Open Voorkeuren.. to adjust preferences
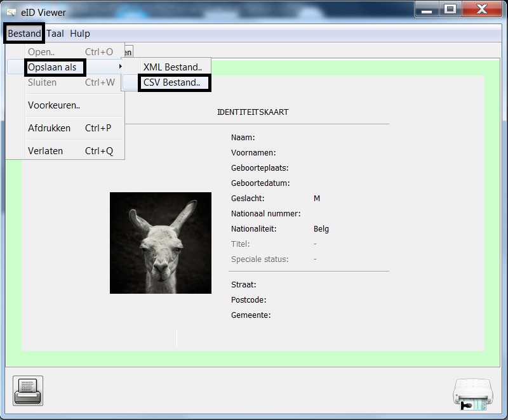The height and width of the screenshot is (420, 508). pos(53,105)
